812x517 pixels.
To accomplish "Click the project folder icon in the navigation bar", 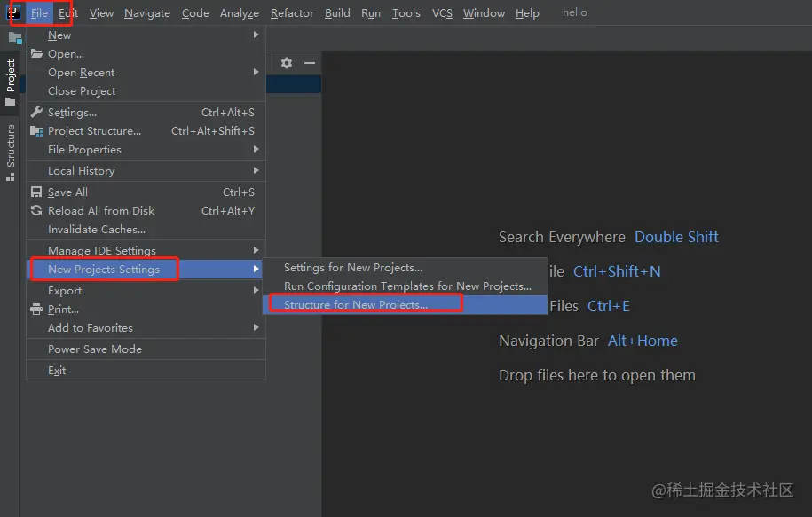I will coord(16,37).
